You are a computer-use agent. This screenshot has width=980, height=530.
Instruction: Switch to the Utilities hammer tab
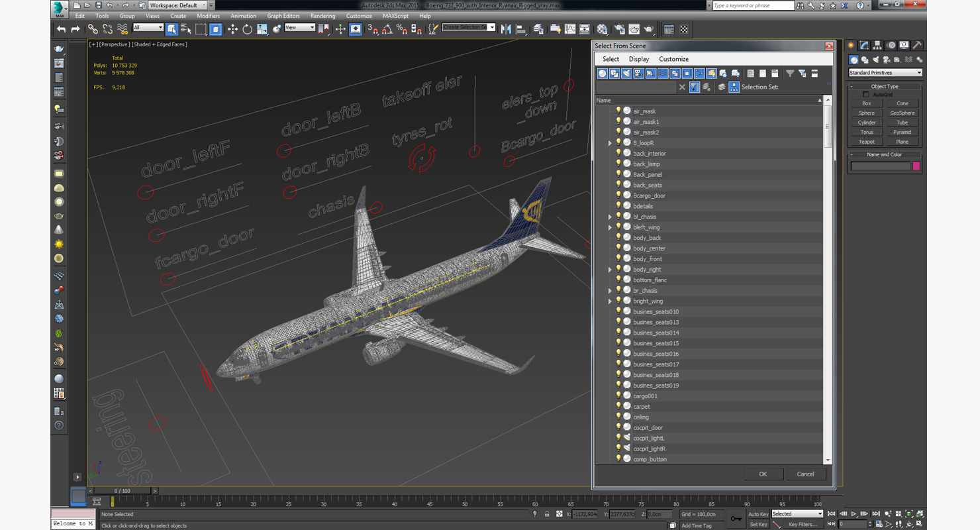click(x=916, y=46)
